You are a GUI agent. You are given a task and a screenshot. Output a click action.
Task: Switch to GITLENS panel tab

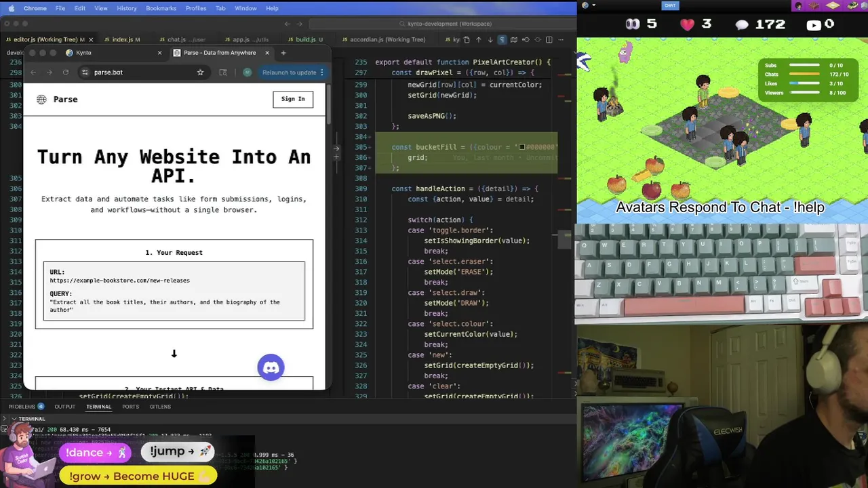[x=160, y=407]
